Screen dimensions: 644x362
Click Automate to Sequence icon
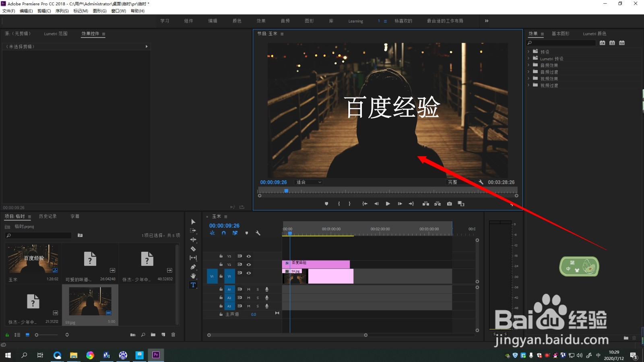coord(133,335)
